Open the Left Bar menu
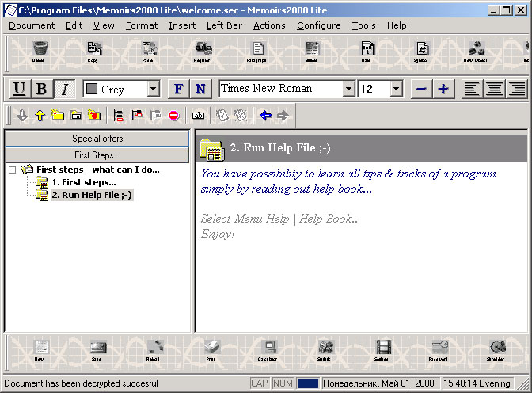 click(224, 25)
